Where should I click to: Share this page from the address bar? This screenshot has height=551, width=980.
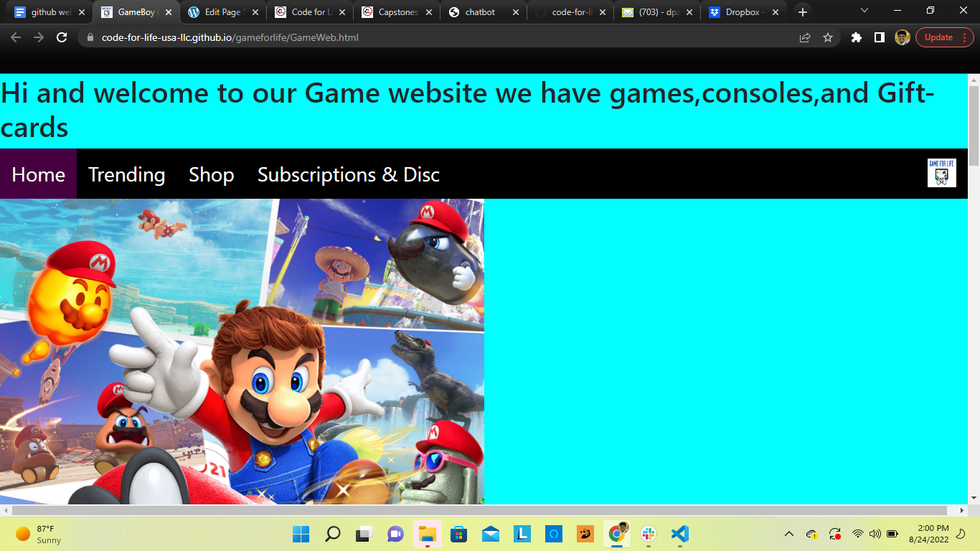coord(805,37)
